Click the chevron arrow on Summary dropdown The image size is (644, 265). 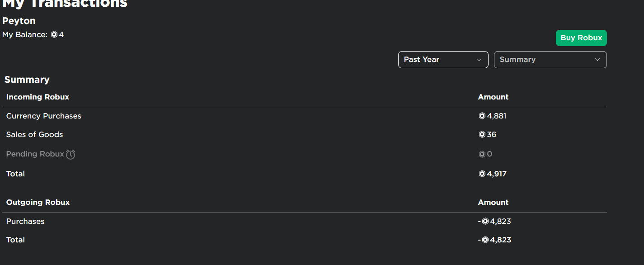[597, 60]
